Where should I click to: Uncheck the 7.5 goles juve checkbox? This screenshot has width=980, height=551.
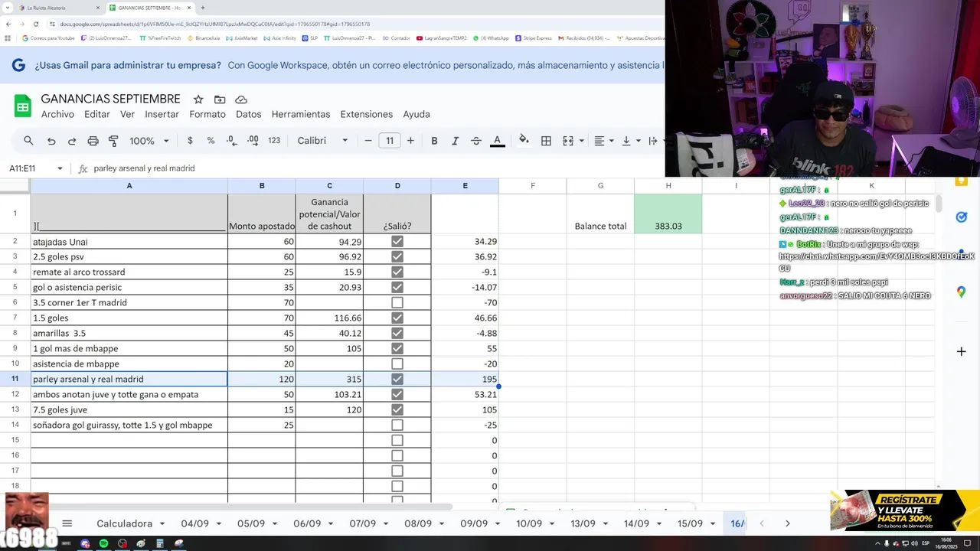(x=397, y=409)
